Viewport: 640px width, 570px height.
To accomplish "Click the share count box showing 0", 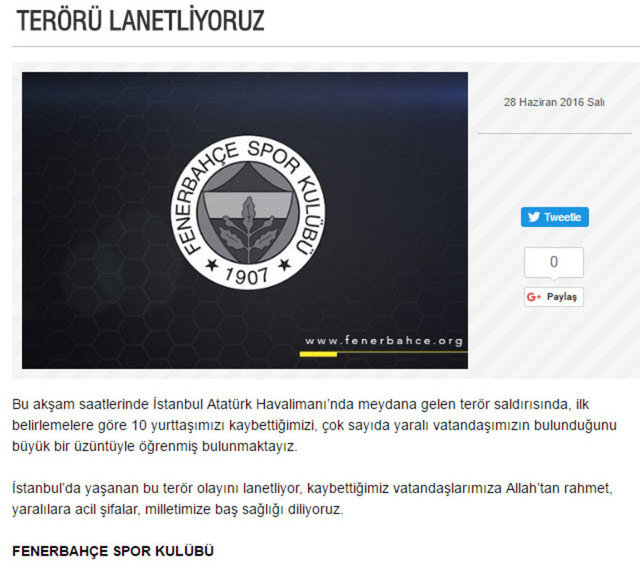I will click(x=554, y=262).
